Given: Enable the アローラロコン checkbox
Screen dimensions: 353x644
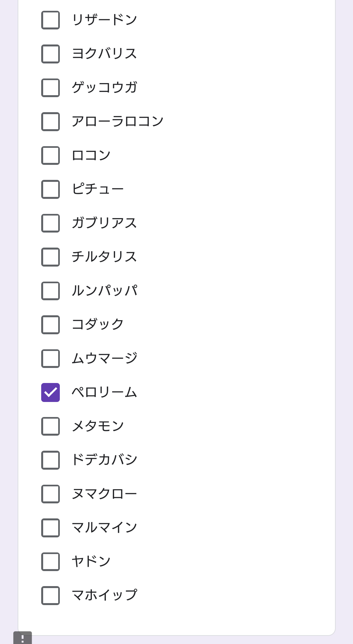Looking at the screenshot, I should click(50, 122).
